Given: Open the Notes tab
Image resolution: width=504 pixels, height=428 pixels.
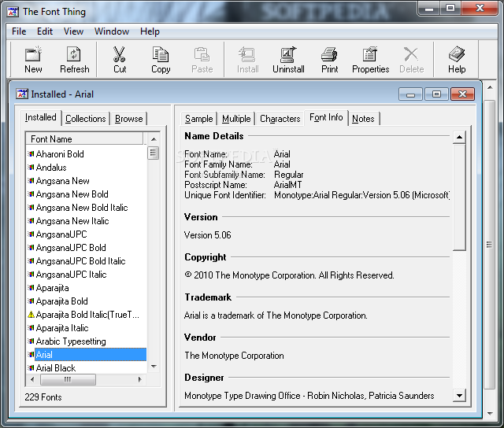Looking at the screenshot, I should coord(363,119).
